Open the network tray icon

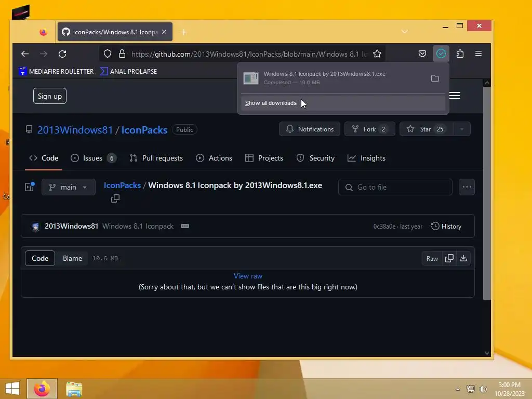point(471,389)
